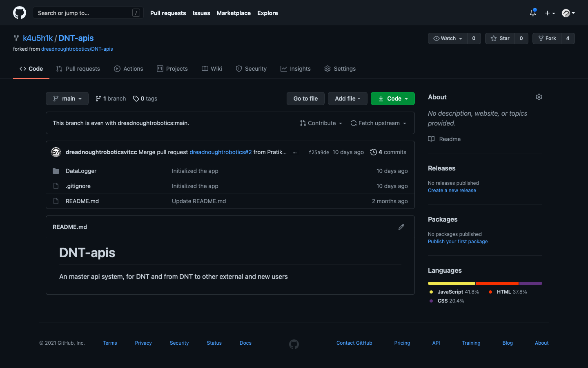
Task: Open the footer Terms link
Action: pos(110,343)
